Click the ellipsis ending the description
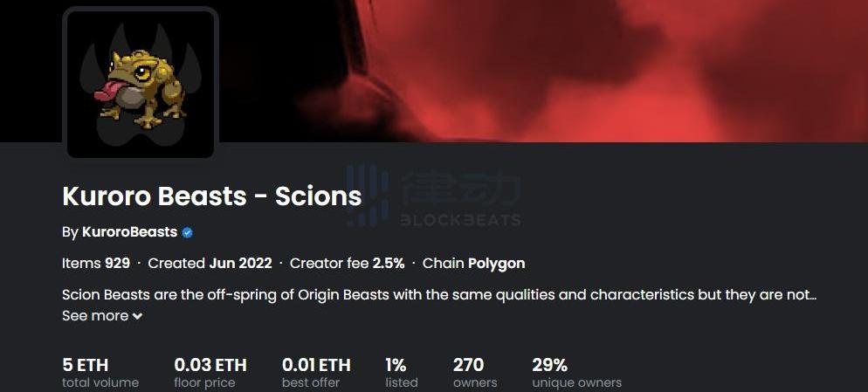The image size is (868, 392). (813, 295)
